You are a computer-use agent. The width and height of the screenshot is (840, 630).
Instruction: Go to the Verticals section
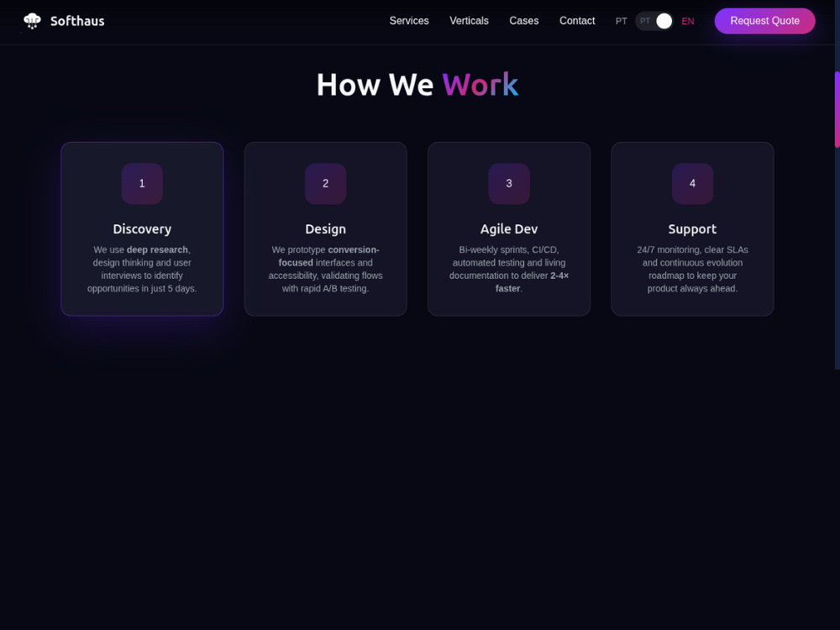pos(469,21)
